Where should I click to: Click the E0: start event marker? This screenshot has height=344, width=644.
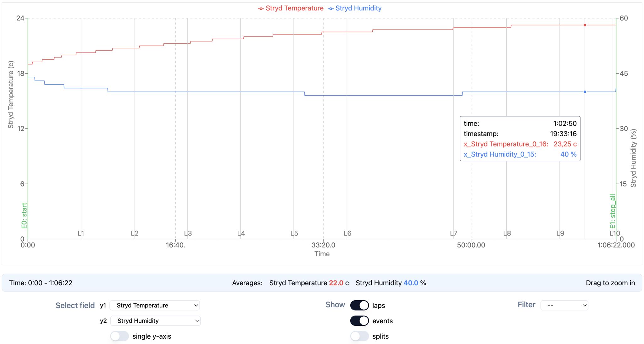[x=24, y=216]
